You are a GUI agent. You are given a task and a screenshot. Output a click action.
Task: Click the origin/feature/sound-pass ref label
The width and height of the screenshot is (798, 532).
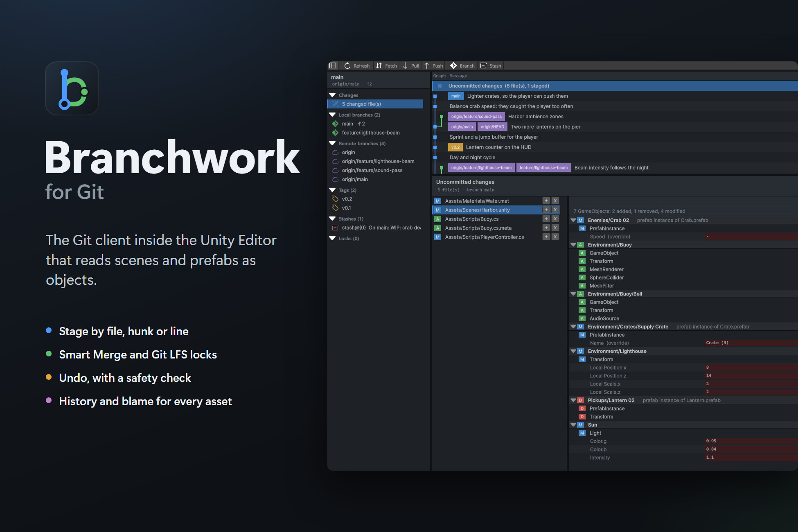[x=476, y=117]
